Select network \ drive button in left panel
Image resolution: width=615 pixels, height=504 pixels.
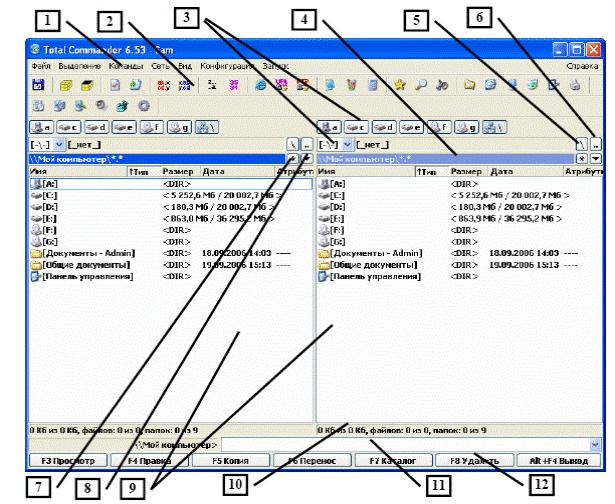(207, 127)
